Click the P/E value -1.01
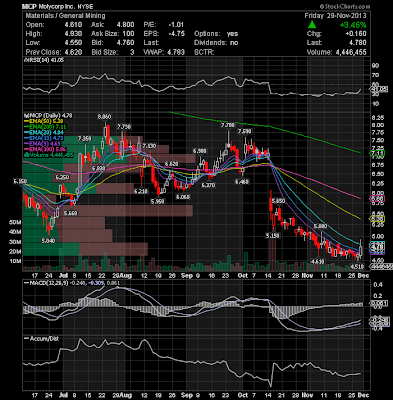Viewport: 393px width, 400px height. pyautogui.click(x=176, y=25)
